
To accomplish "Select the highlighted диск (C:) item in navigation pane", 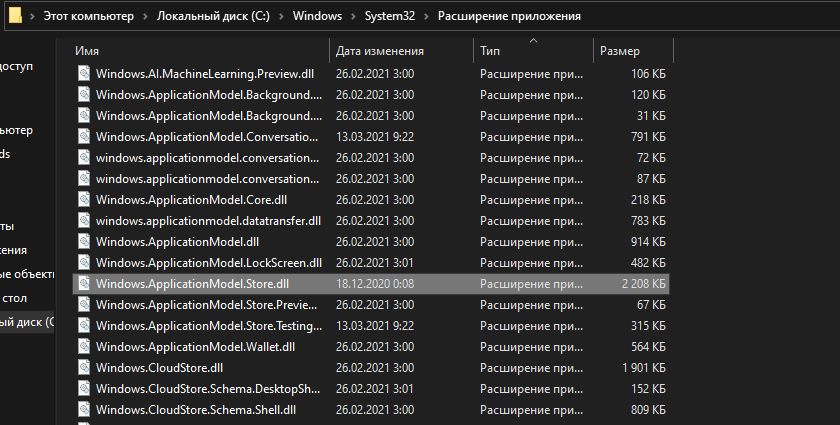I will click(x=27, y=322).
